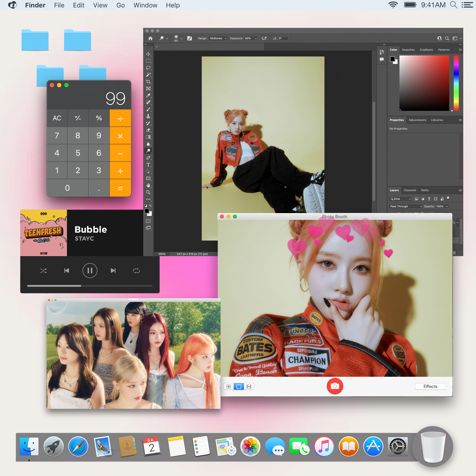The width and height of the screenshot is (476, 476).
Task: Select the Clone Stamp tool
Action: click(x=148, y=116)
